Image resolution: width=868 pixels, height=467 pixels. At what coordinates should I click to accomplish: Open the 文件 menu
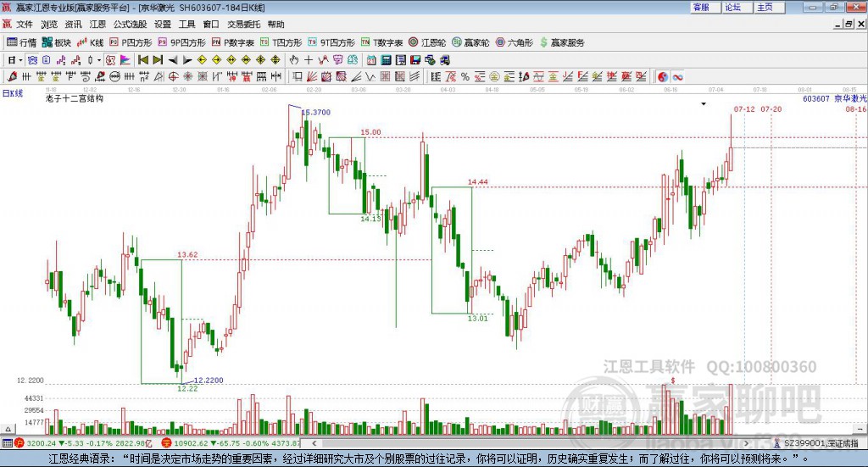[x=25, y=25]
